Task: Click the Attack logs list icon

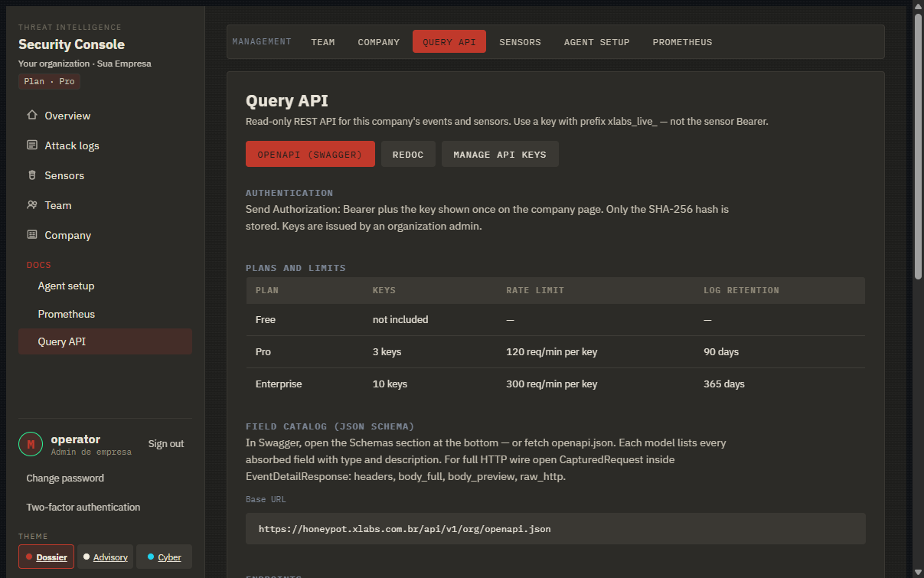Action: pos(31,145)
